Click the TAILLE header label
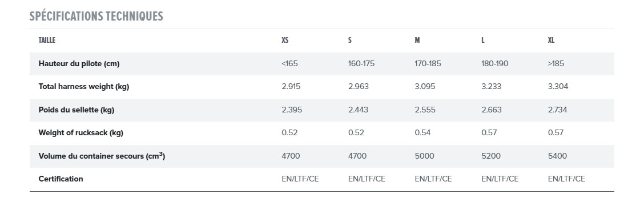This screenshot has width=644, height=222. (47, 40)
